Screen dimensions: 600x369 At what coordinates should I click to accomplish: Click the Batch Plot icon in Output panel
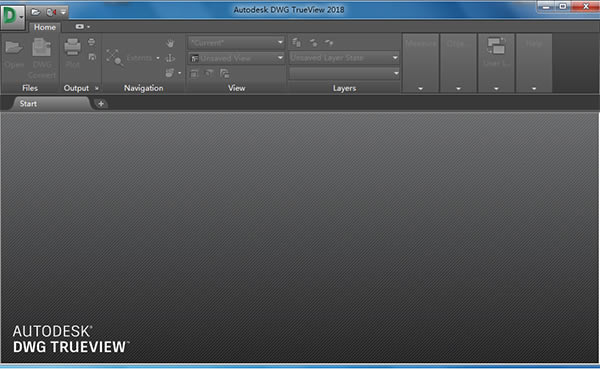[91, 42]
